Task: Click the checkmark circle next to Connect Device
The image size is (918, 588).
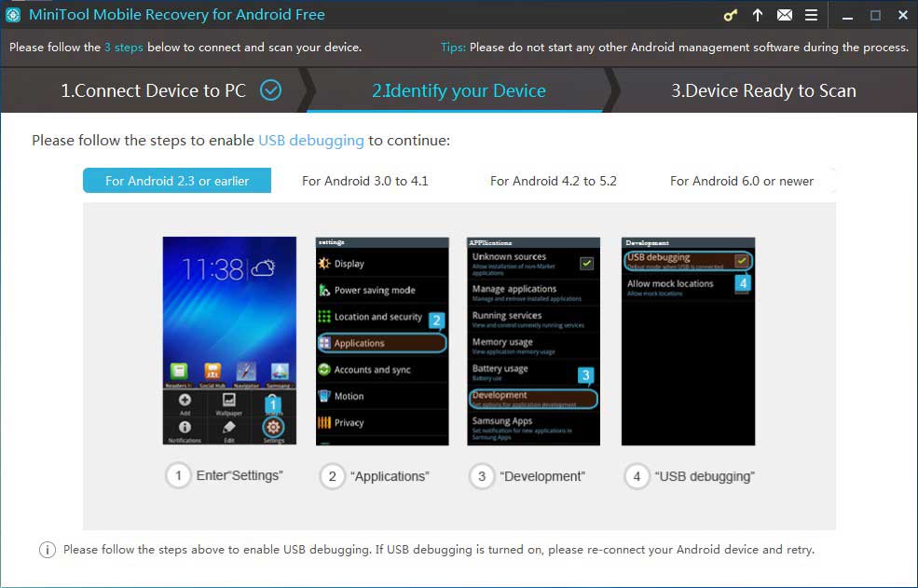Action: (270, 90)
